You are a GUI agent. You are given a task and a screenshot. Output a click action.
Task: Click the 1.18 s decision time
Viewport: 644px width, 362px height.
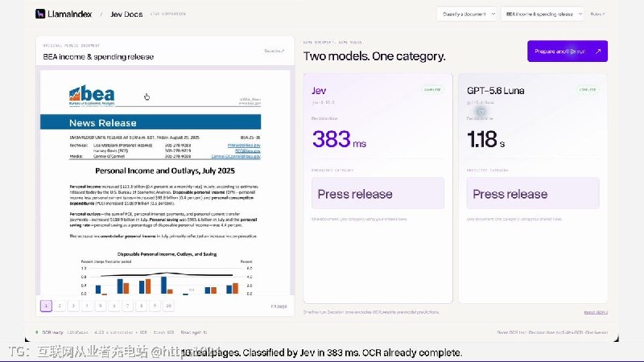pyautogui.click(x=486, y=139)
